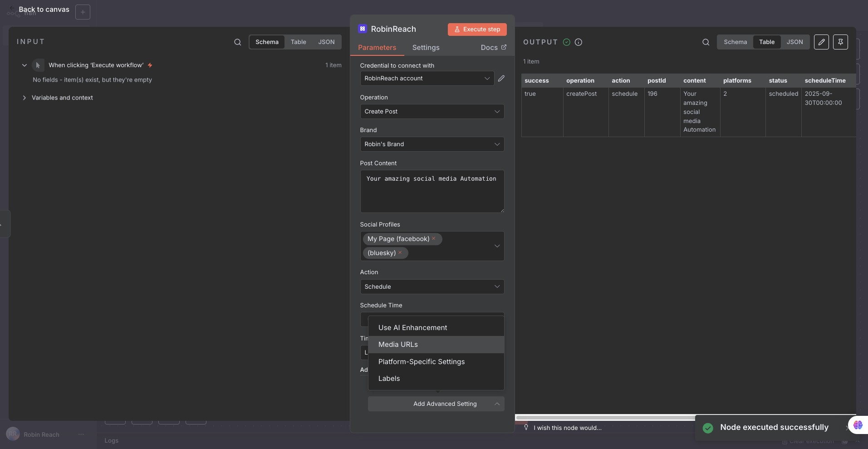Expand the Social Profiles dropdown arrow
The height and width of the screenshot is (449, 868).
(497, 246)
